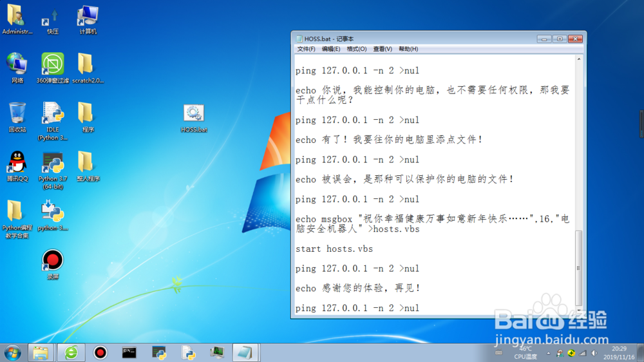Select the Python 3.7 (64-bit) shortcut
The width and height of the screenshot is (644, 362).
tap(53, 171)
